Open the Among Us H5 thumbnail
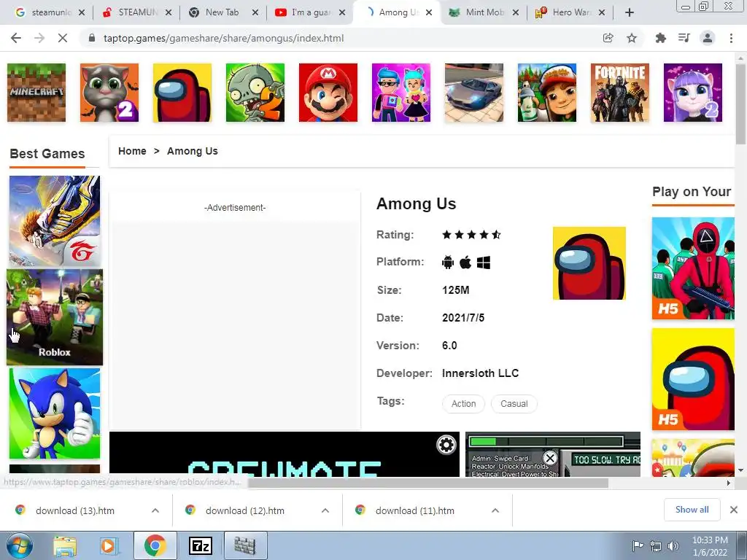Viewport: 747px width, 560px height. tap(693, 379)
